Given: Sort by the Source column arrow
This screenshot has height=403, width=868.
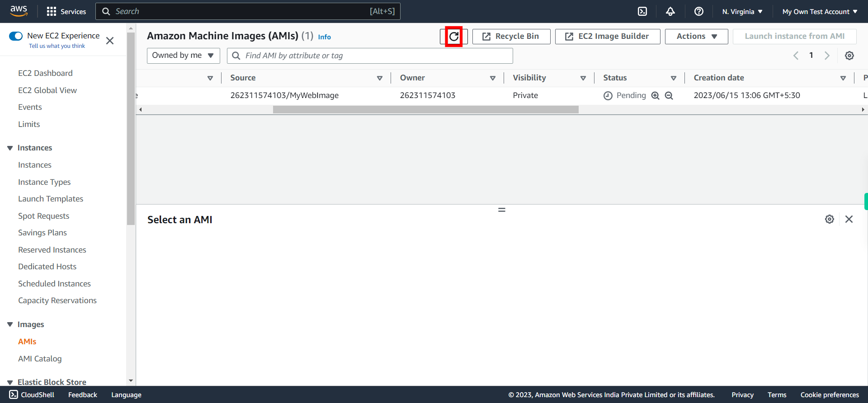Looking at the screenshot, I should click(380, 78).
